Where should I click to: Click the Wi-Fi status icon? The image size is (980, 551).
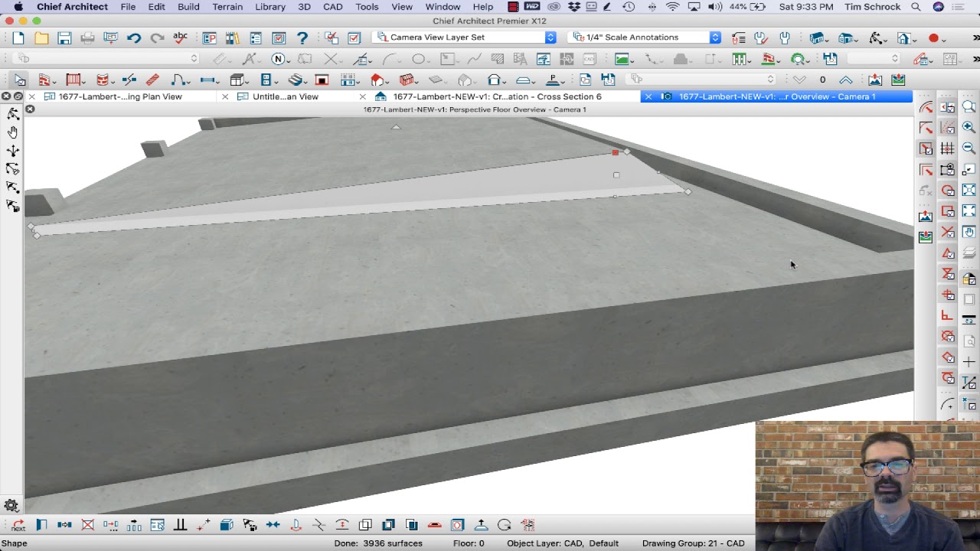click(672, 7)
